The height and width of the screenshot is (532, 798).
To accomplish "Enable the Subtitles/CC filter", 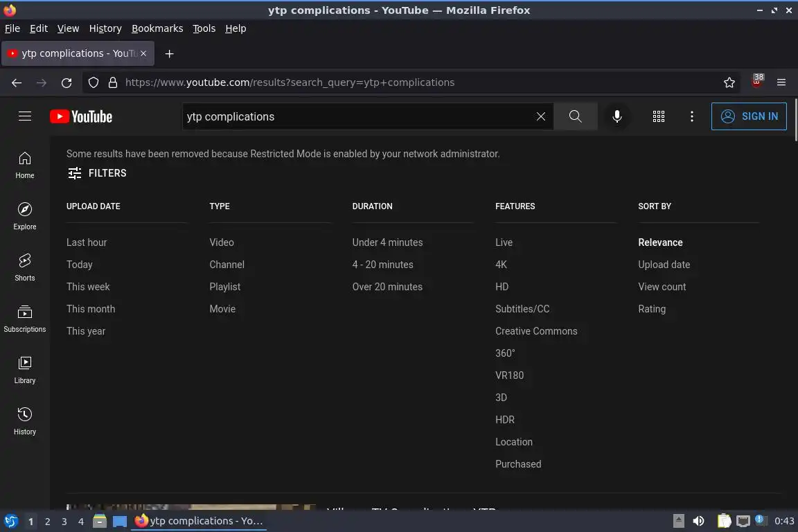I will tap(522, 309).
